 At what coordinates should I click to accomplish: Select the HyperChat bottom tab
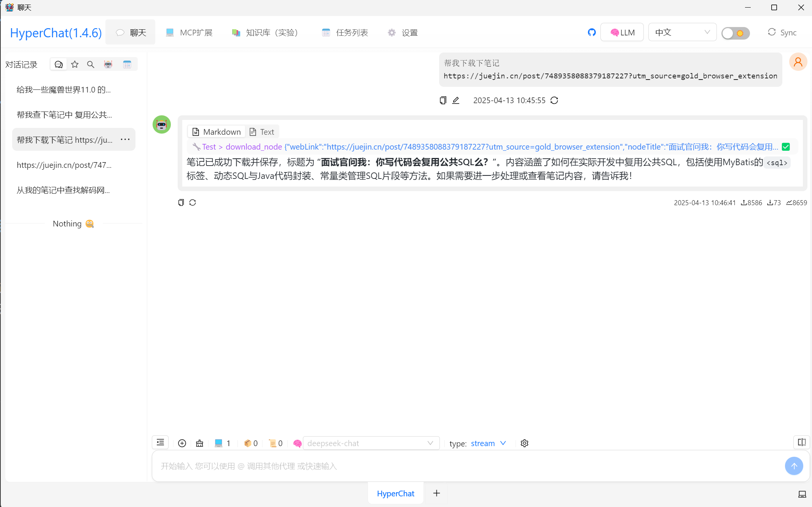tap(395, 493)
